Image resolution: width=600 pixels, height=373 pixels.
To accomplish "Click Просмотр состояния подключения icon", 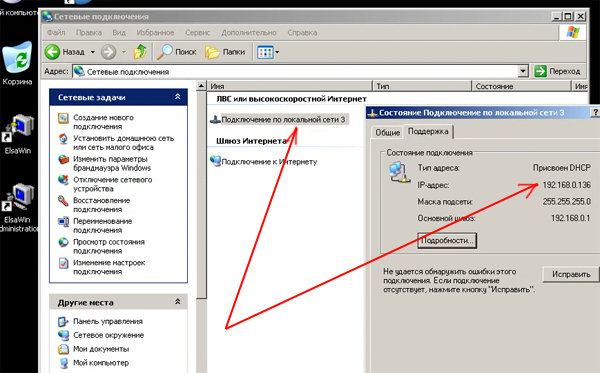I will point(63,242).
